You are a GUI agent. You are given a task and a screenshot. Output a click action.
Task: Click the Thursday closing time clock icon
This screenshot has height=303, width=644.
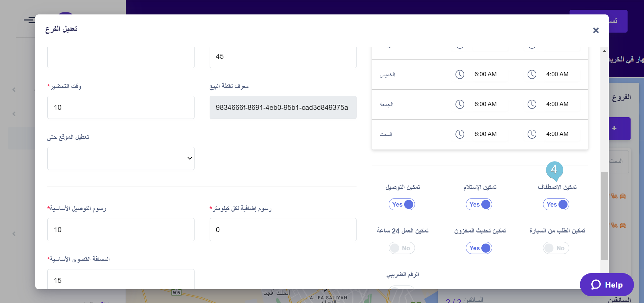coord(532,74)
